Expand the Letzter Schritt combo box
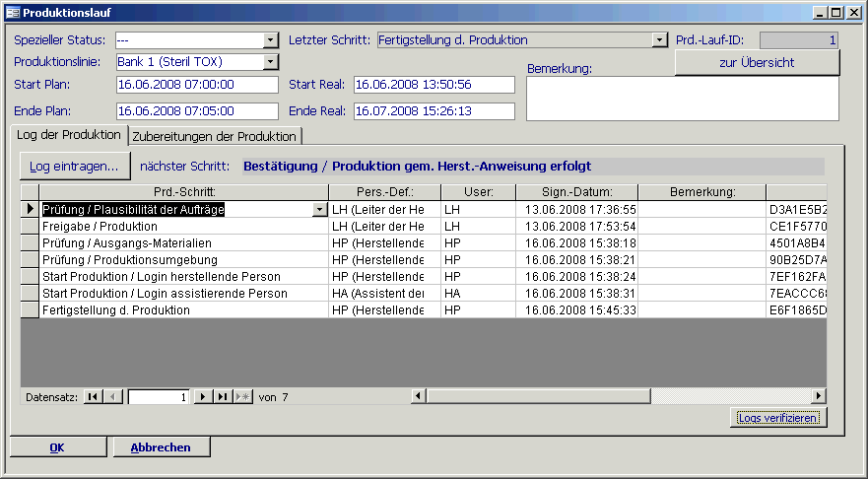868x479 pixels. pos(660,40)
